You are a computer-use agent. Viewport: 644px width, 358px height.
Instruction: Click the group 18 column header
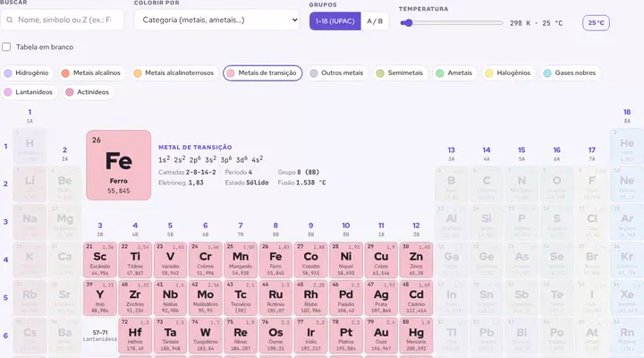pos(627,115)
